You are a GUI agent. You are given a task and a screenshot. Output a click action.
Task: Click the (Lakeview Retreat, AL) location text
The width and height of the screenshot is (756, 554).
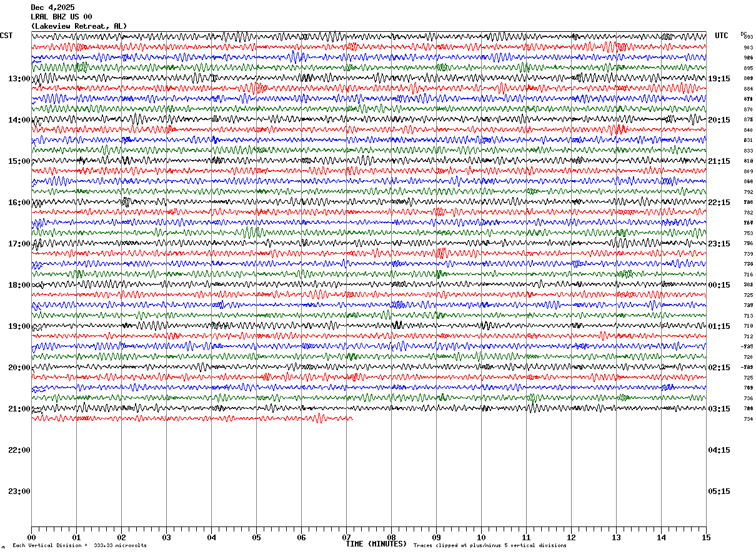pyautogui.click(x=79, y=26)
